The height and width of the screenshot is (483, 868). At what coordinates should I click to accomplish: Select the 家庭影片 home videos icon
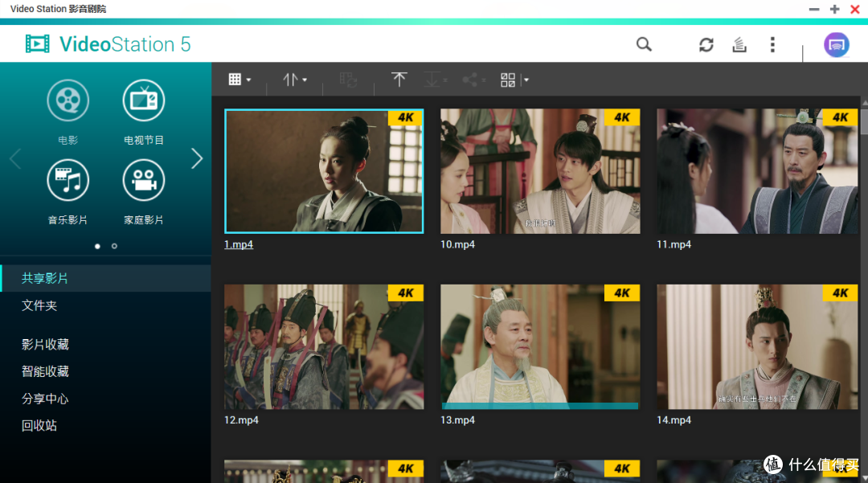pyautogui.click(x=143, y=180)
